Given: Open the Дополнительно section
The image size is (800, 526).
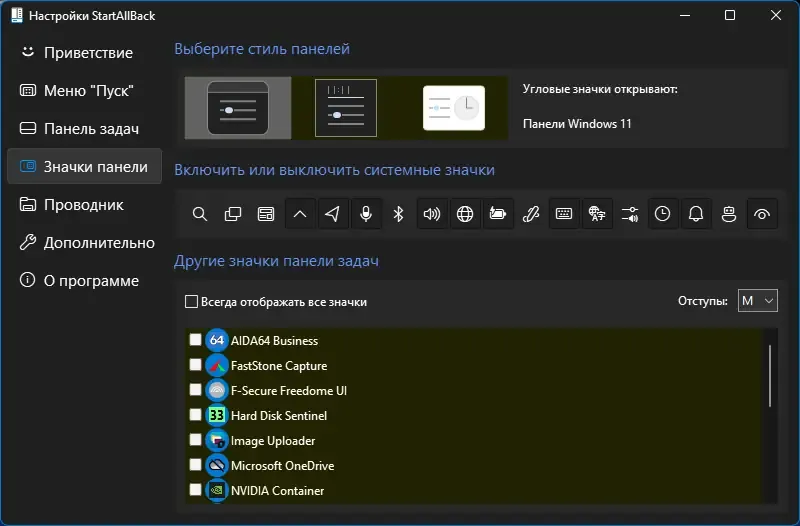Looking at the screenshot, I should point(84,242).
